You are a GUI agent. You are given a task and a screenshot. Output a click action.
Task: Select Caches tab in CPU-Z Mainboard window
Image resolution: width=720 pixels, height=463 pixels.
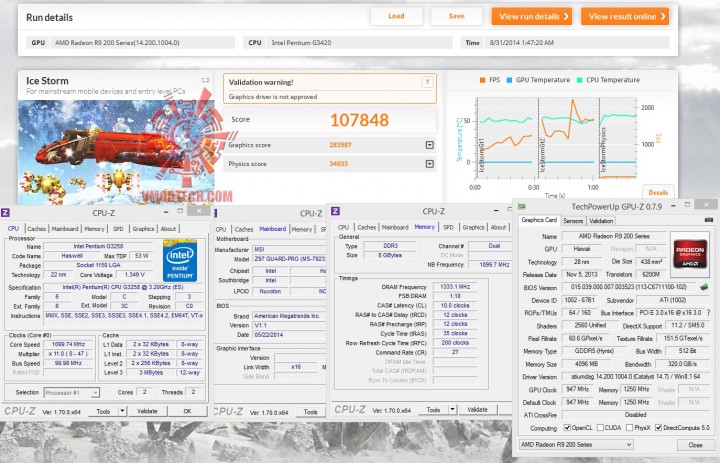pos(244,229)
